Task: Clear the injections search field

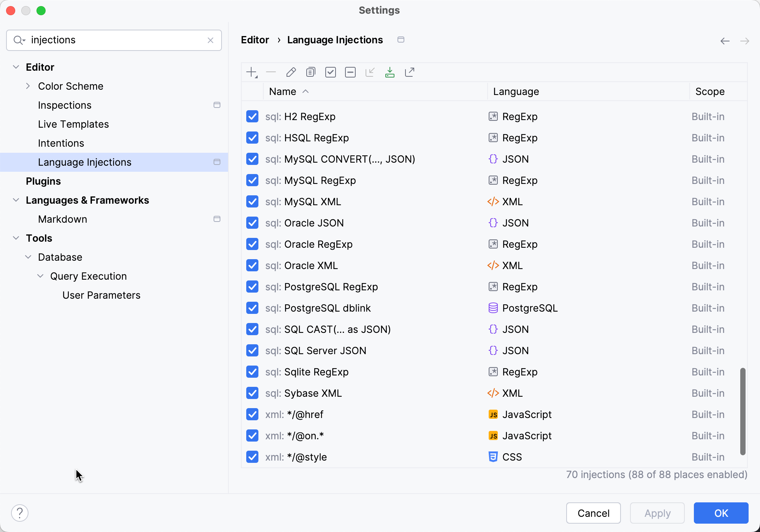Action: coord(211,40)
